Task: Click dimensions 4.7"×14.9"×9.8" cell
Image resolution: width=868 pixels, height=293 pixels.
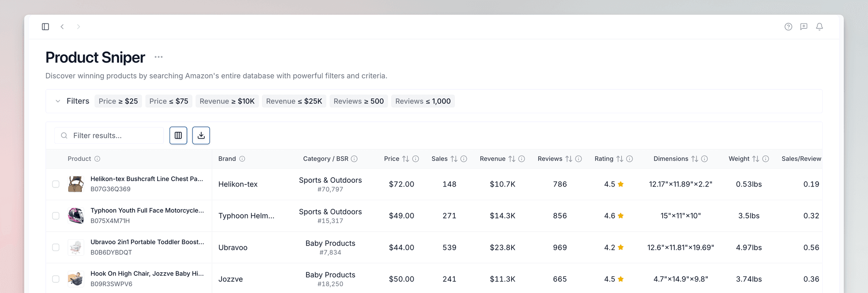Action: pyautogui.click(x=681, y=279)
